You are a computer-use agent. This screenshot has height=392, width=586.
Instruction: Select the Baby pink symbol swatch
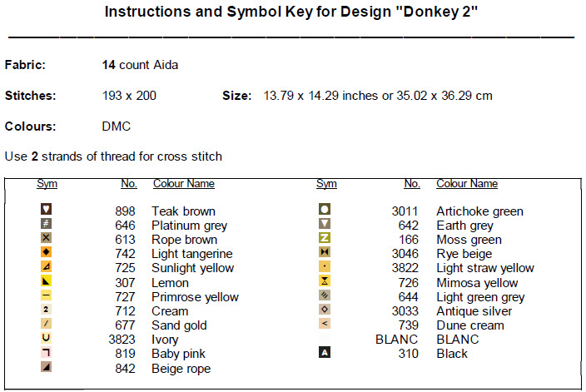coord(47,353)
